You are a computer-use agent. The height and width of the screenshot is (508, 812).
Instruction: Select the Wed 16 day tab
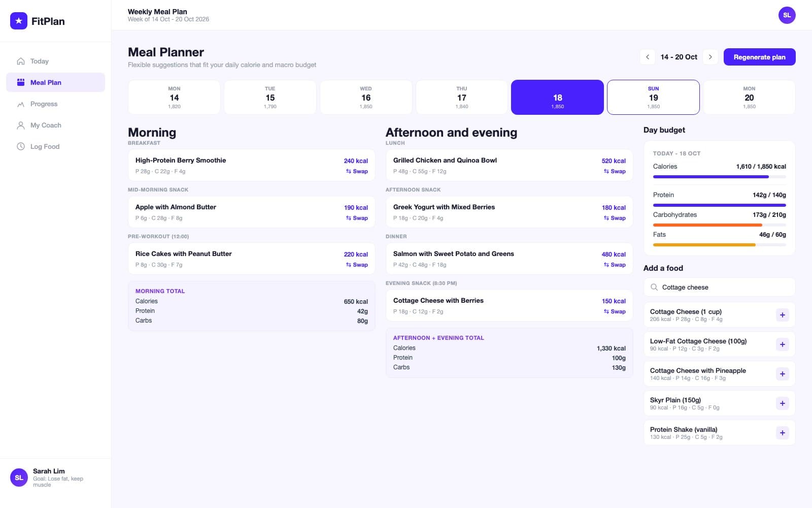coord(366,97)
